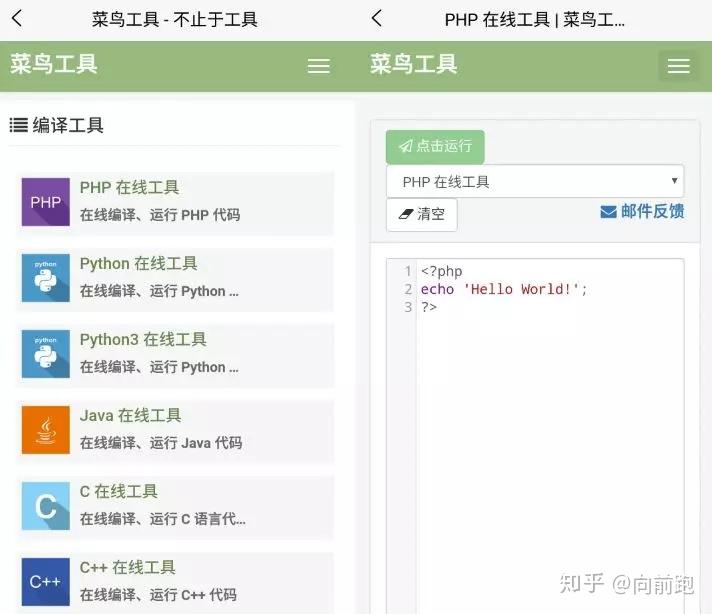Open hamburger menu on left screen header

pyautogui.click(x=319, y=66)
